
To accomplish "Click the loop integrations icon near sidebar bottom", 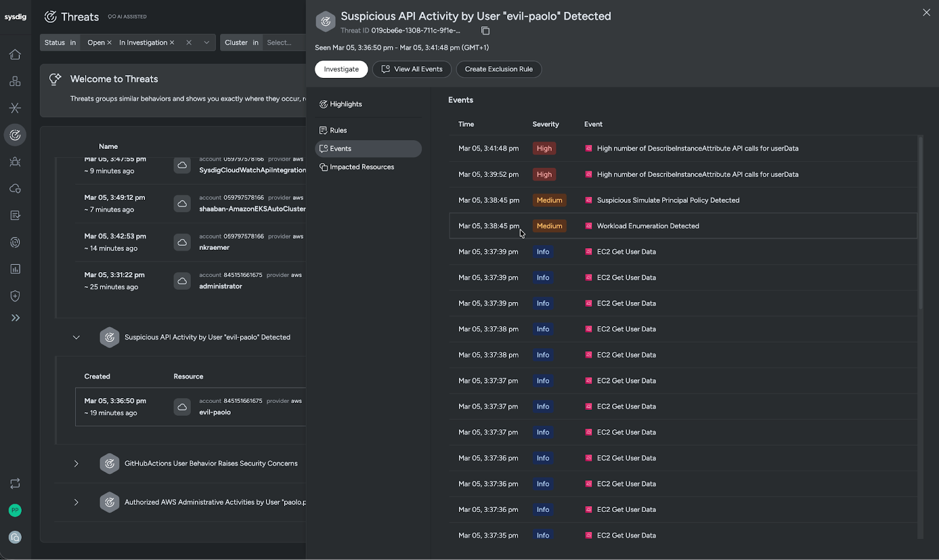I will pos(15,483).
